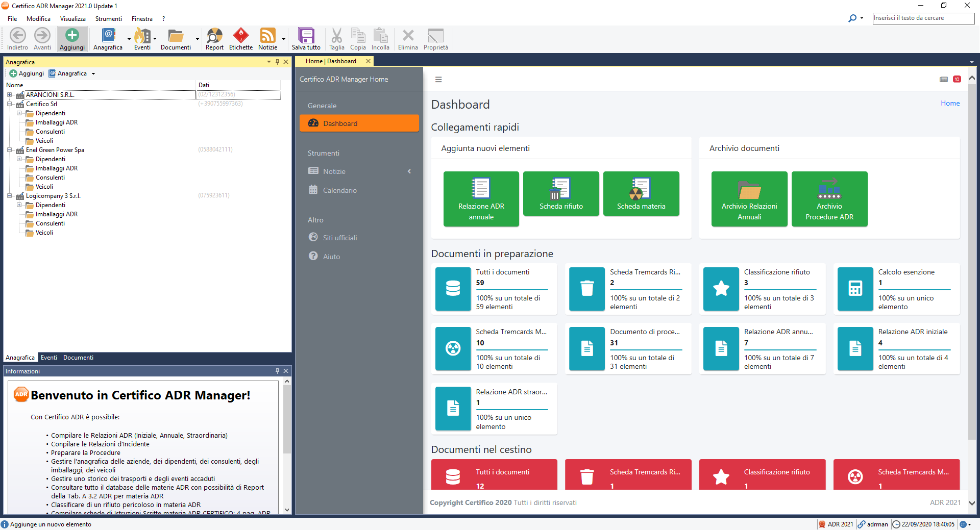Open the Archivio Procedure ADR tile

(x=829, y=198)
